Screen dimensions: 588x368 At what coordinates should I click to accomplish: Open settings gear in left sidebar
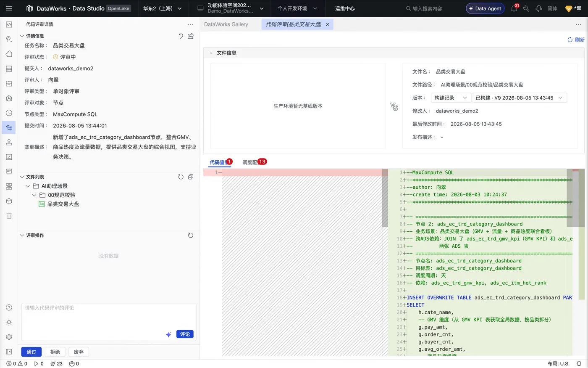(x=9, y=337)
